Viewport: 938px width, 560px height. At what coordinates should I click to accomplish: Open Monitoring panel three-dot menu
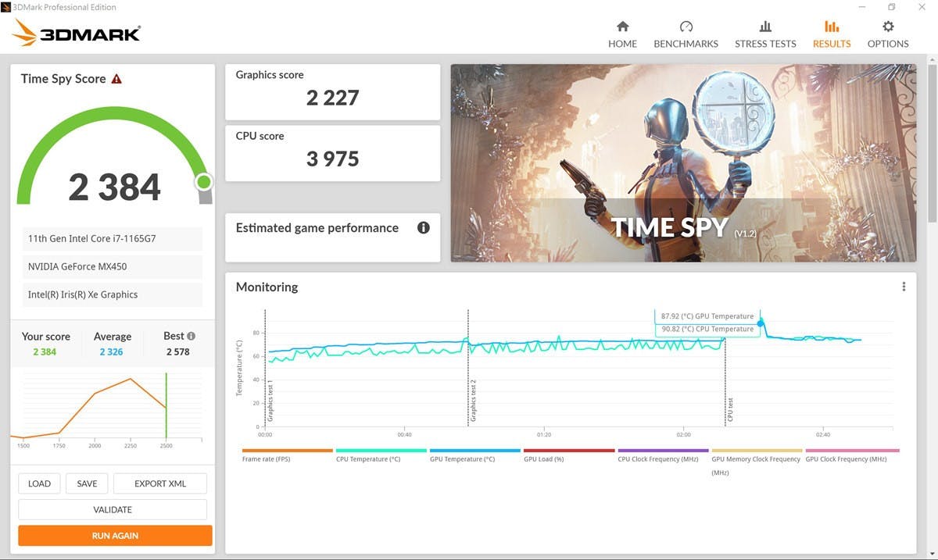[904, 287]
